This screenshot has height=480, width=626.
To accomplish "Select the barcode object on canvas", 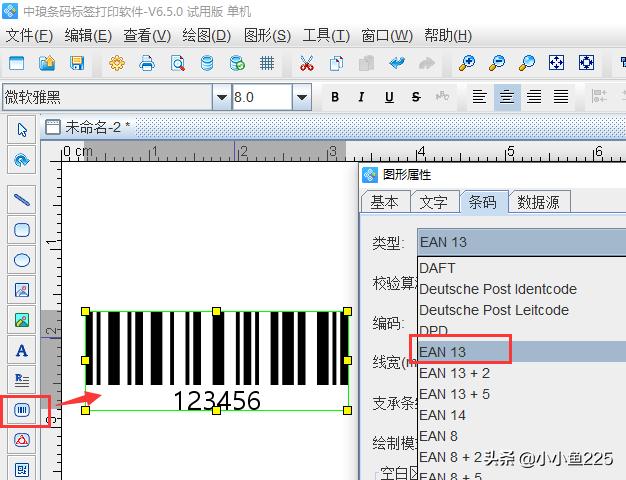I will coord(216,361).
